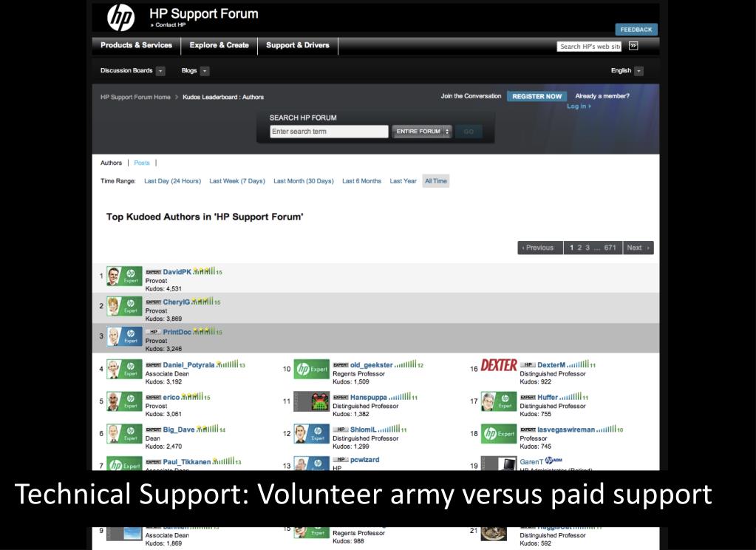The image size is (756, 550).
Task: Click ShlomiL's avatar image
Action: (x=311, y=433)
